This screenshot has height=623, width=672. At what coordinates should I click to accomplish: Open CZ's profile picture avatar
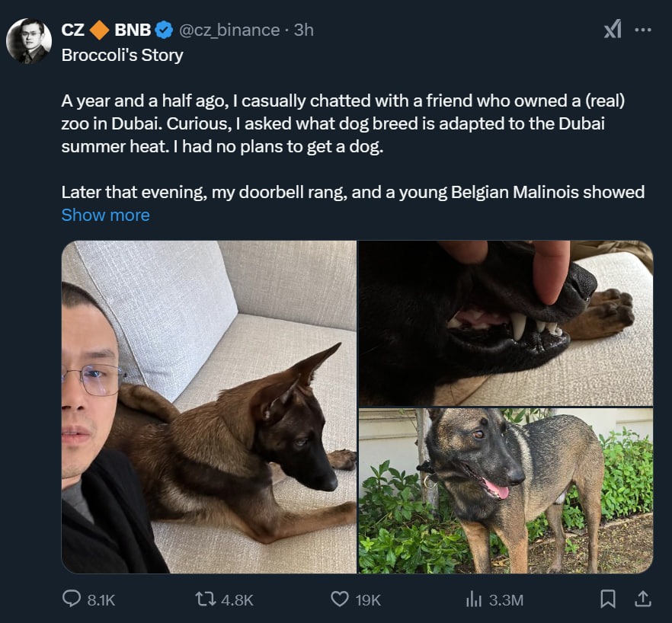pyautogui.click(x=29, y=41)
